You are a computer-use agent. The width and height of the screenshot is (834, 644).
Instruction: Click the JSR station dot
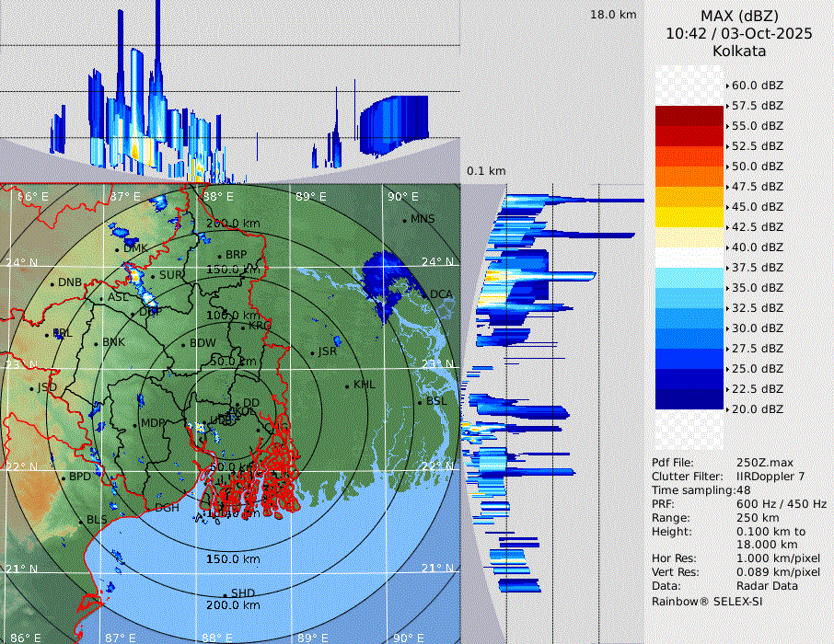[x=311, y=352]
